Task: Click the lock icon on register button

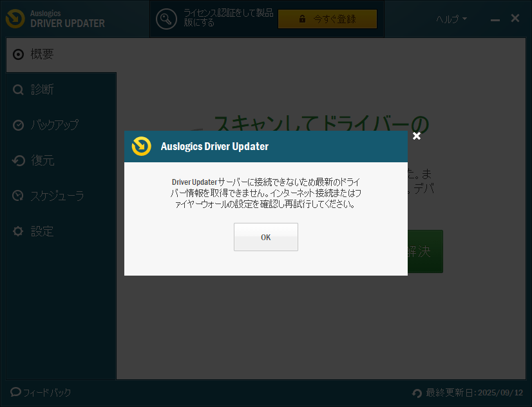Action: point(302,19)
